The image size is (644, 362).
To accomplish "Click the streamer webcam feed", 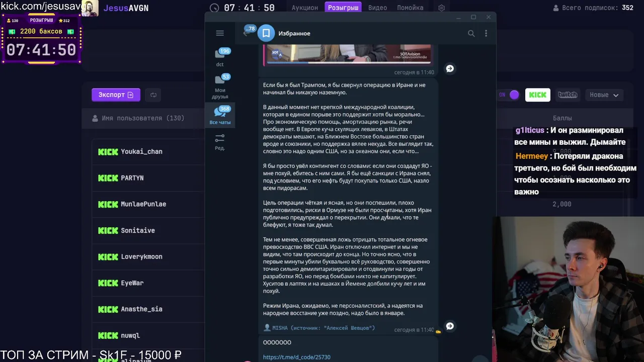I will tap(569, 289).
